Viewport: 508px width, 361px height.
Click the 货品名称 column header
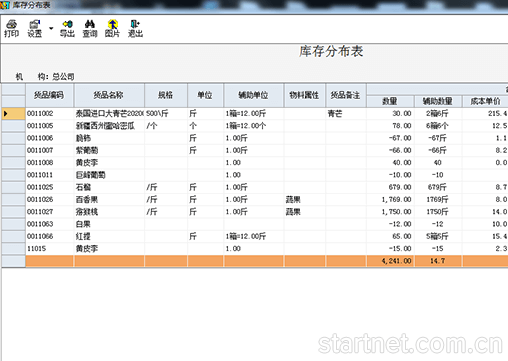tap(109, 95)
